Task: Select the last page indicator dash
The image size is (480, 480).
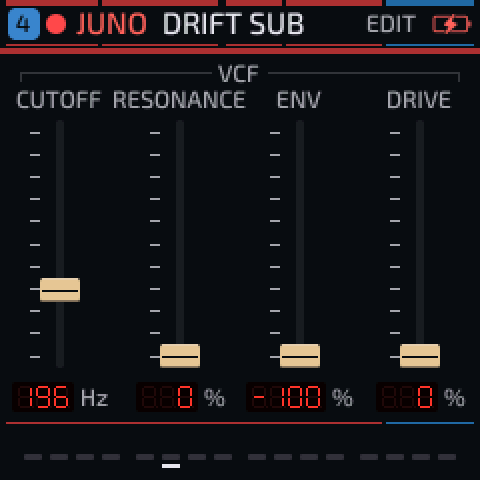Action: pyautogui.click(x=447, y=457)
